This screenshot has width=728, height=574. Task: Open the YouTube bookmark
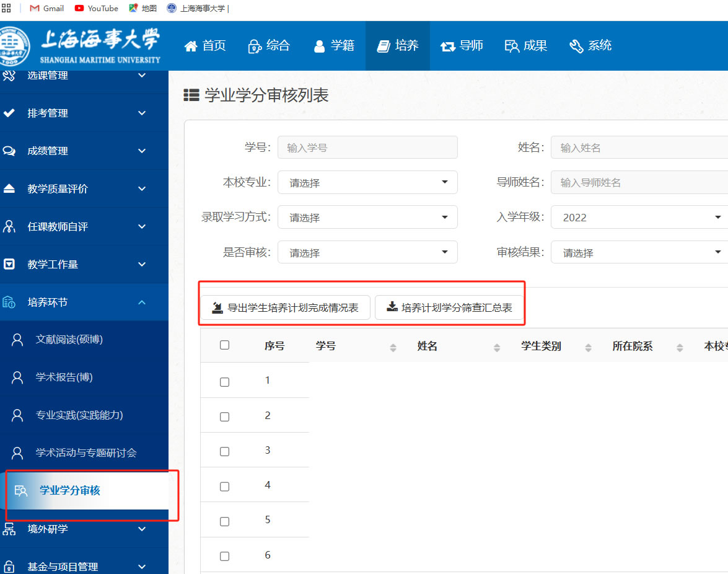click(97, 8)
